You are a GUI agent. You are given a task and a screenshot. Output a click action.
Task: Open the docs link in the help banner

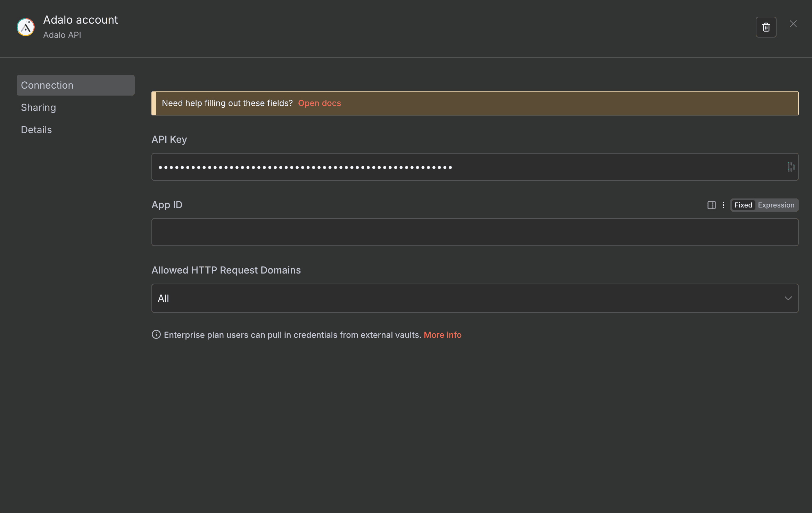319,103
